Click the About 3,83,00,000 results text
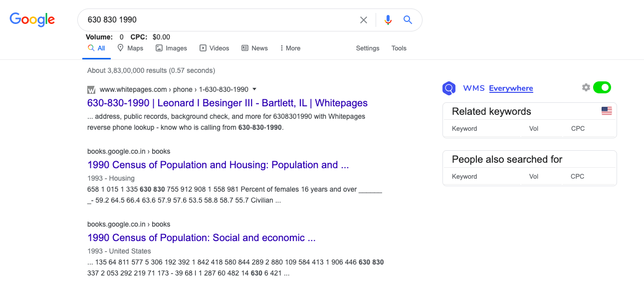 (x=151, y=70)
